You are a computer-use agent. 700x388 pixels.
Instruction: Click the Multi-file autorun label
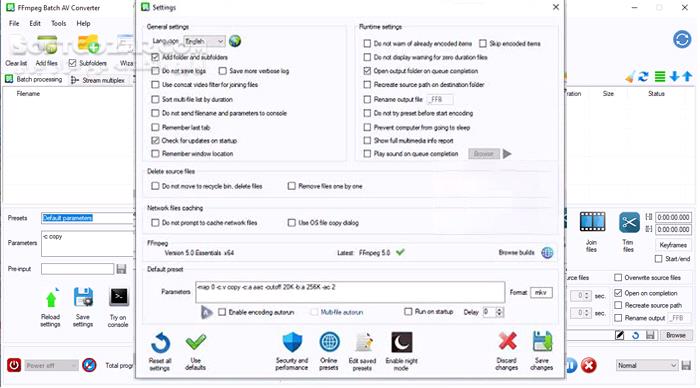coord(342,312)
